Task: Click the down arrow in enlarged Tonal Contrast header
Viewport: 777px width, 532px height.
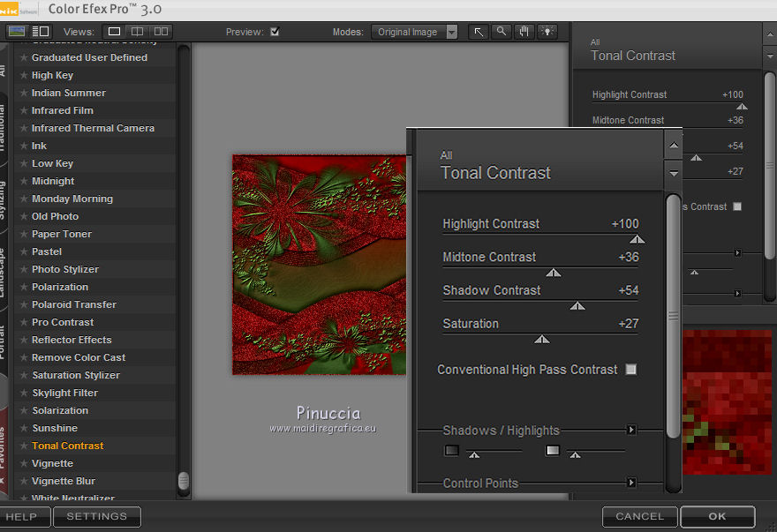Action: pyautogui.click(x=674, y=174)
